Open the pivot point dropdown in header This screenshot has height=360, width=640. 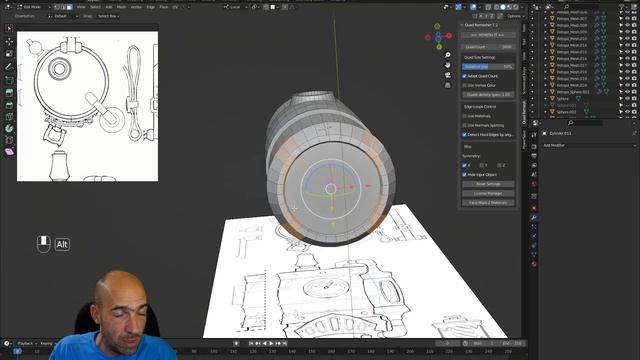coord(255,7)
